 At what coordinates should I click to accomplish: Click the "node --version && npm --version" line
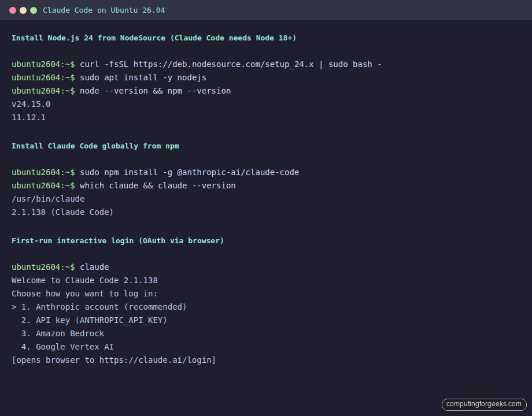point(121,91)
